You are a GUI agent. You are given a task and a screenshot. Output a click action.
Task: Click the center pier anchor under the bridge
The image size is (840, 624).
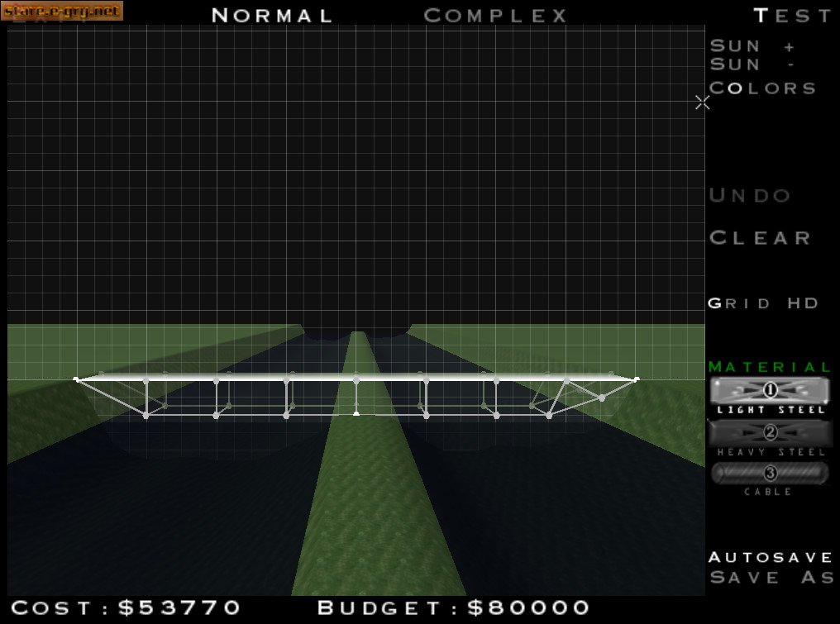[356, 412]
